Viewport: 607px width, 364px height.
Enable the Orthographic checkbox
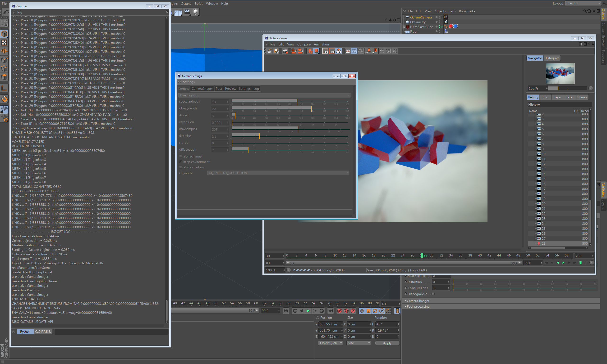click(x=433, y=294)
